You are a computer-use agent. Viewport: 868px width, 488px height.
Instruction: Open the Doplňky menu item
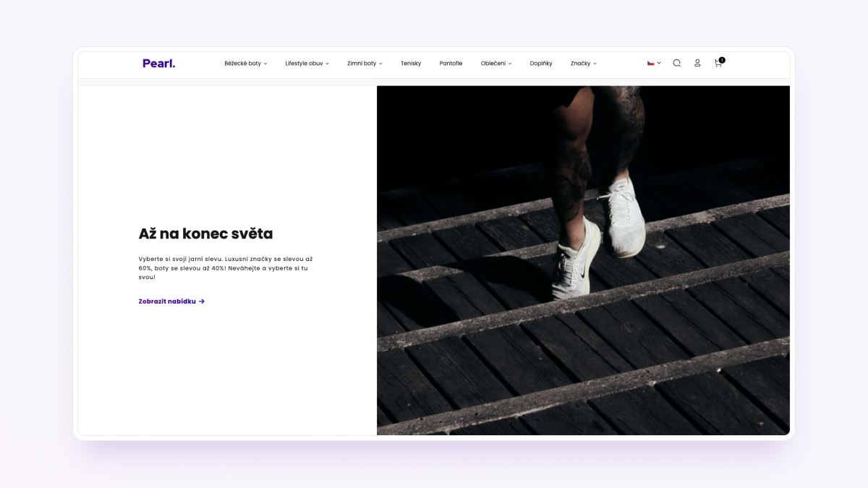(541, 64)
